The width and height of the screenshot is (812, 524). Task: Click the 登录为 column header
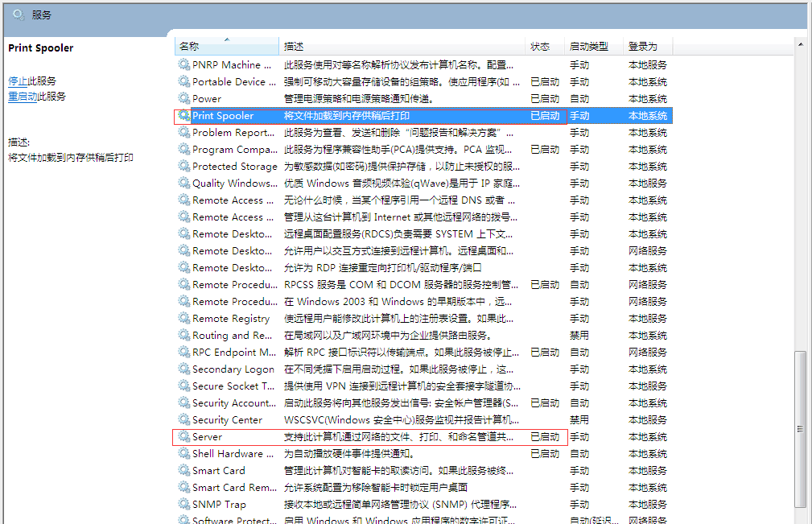[x=649, y=46]
